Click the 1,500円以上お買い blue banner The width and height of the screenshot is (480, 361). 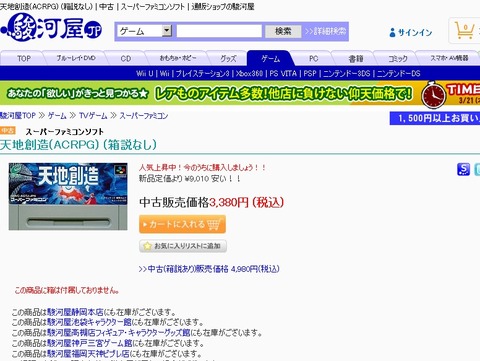point(435,118)
